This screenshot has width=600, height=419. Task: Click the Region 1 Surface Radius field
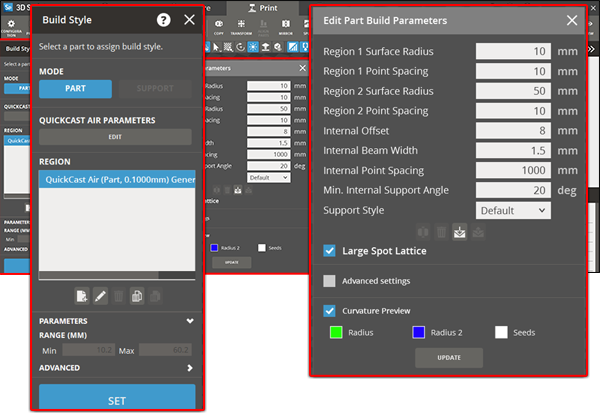(513, 51)
